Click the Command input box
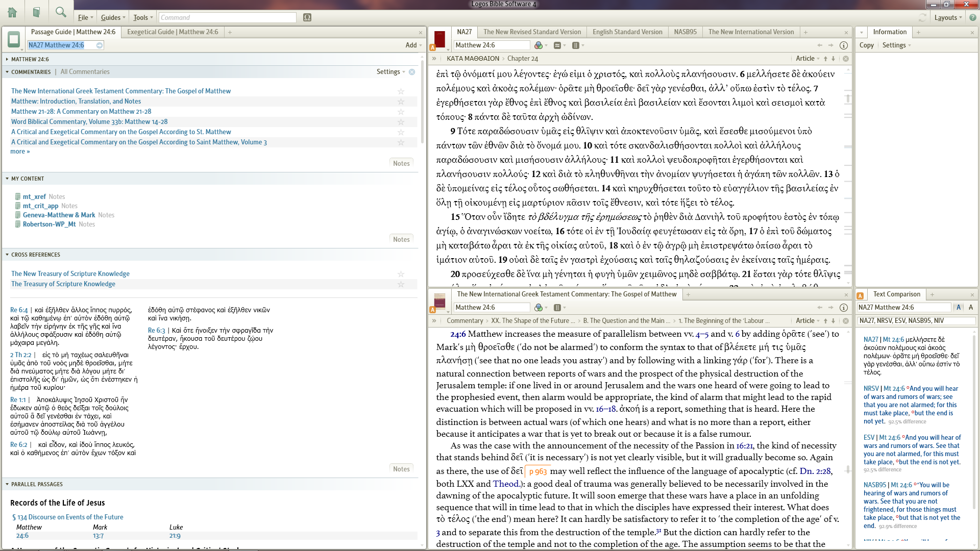The image size is (980, 551). tap(227, 17)
